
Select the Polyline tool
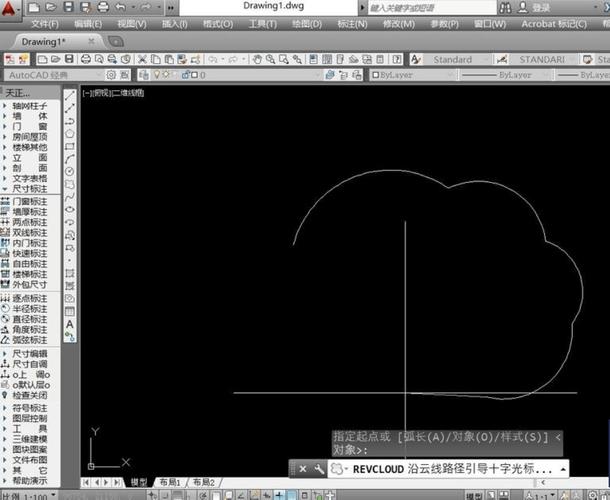70,121
